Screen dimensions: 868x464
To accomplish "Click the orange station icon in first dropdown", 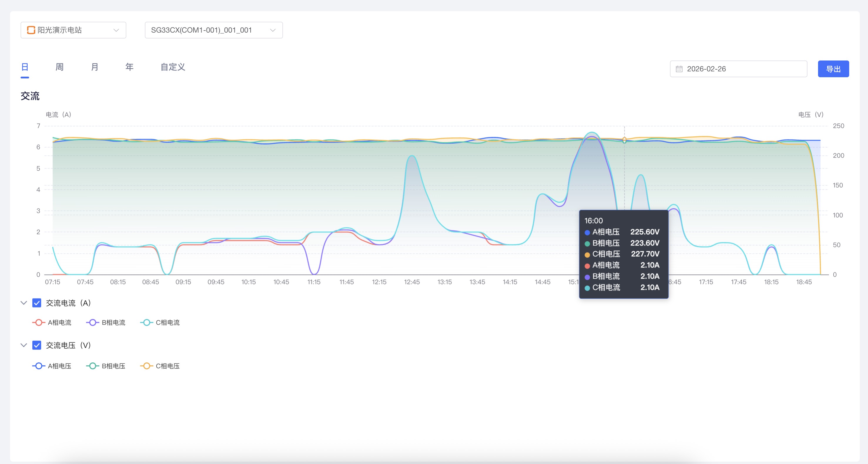I will [x=31, y=30].
